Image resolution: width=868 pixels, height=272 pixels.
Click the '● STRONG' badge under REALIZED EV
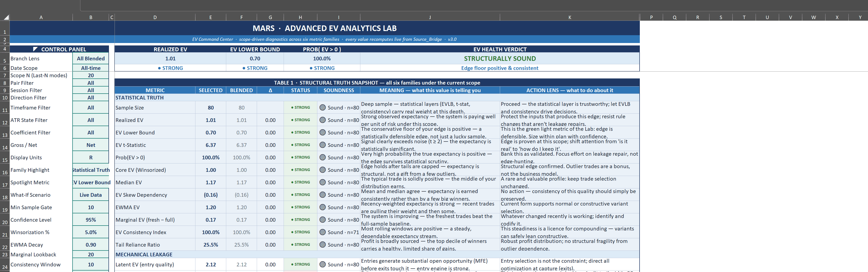171,68
